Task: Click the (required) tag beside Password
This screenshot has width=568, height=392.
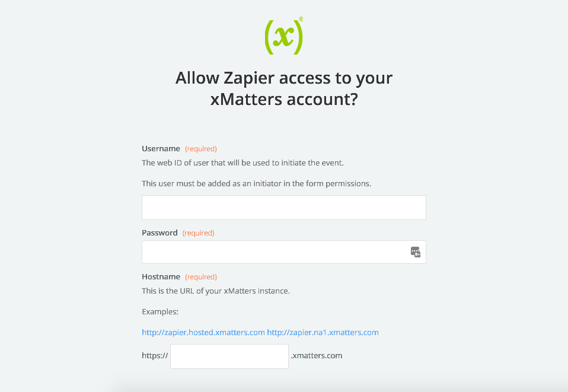Action: click(x=199, y=233)
